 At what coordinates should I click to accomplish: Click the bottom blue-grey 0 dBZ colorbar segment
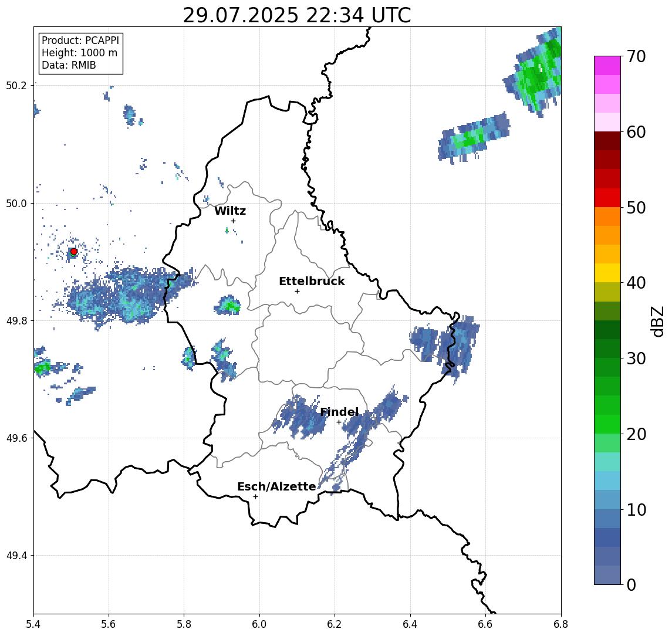(x=607, y=575)
